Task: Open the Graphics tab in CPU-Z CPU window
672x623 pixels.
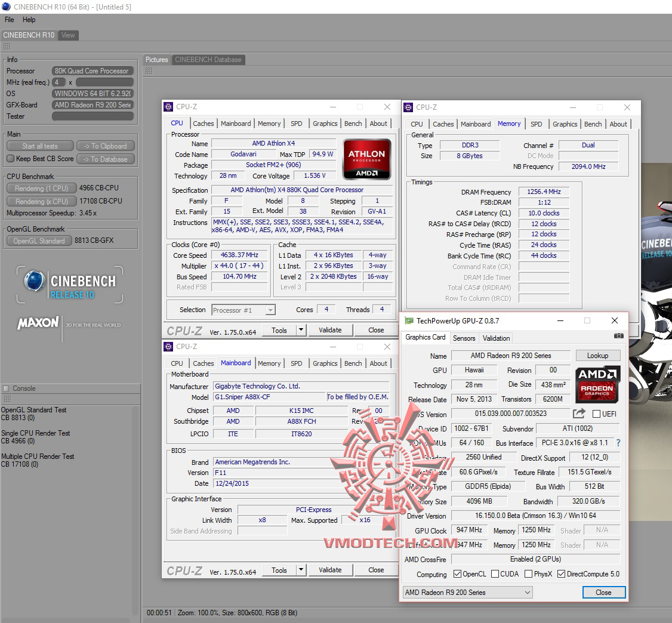Action: click(x=325, y=124)
